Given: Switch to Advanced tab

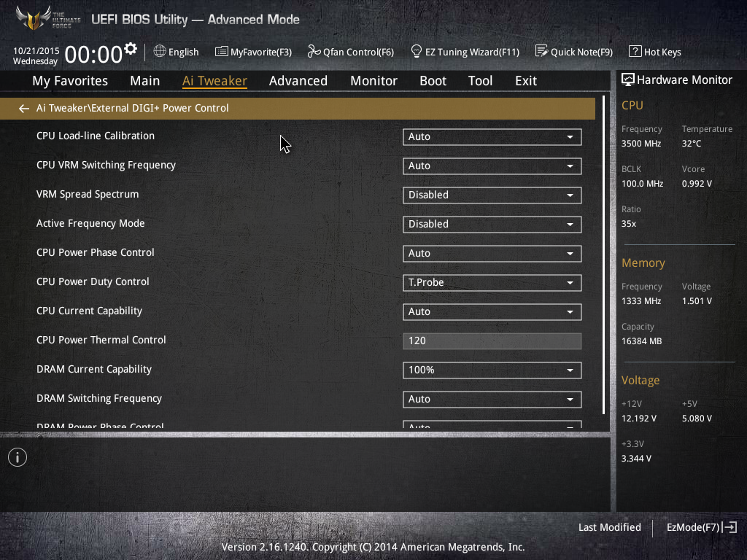Looking at the screenshot, I should (298, 80).
